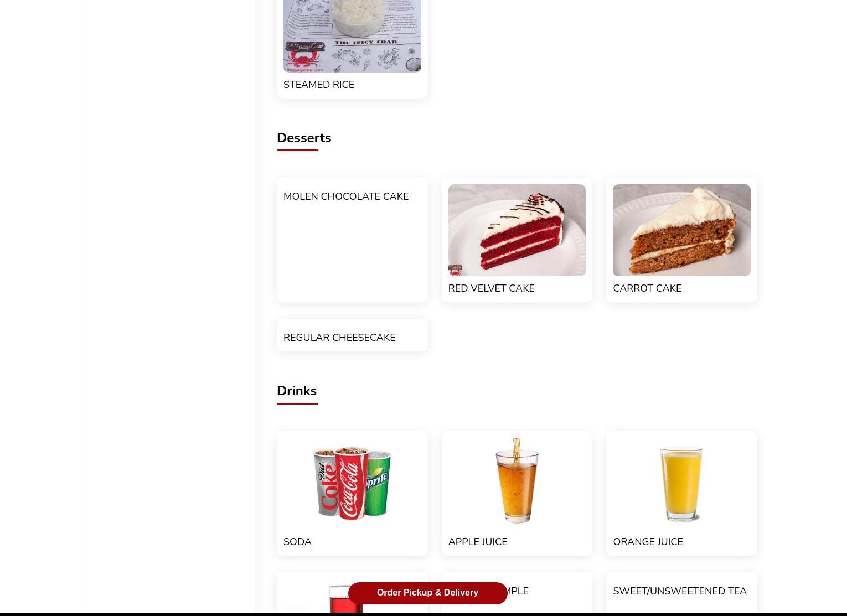Select APPLE JUICE label
Image resolution: width=847 pixels, height=616 pixels.
tap(478, 542)
